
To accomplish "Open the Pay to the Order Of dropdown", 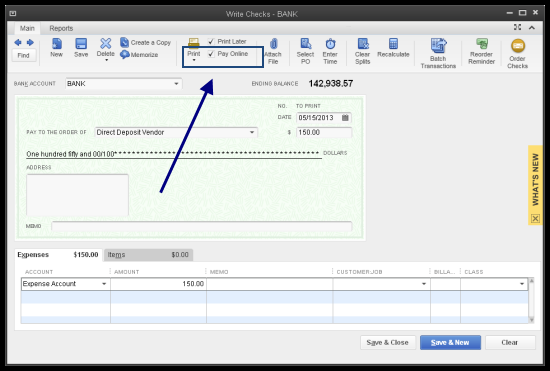I will pos(252,132).
